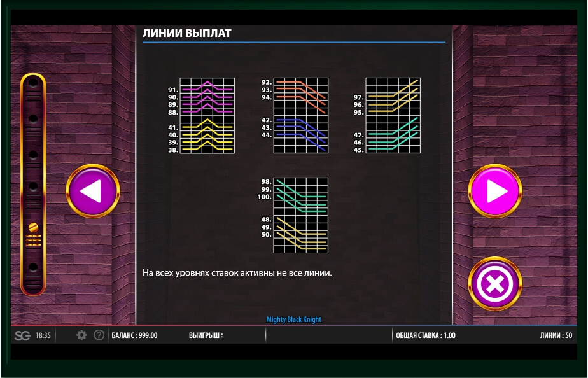Open the ОБЩАЯ СТАВКА : 1.00 bet field
The height and width of the screenshot is (378, 588).
coord(425,335)
